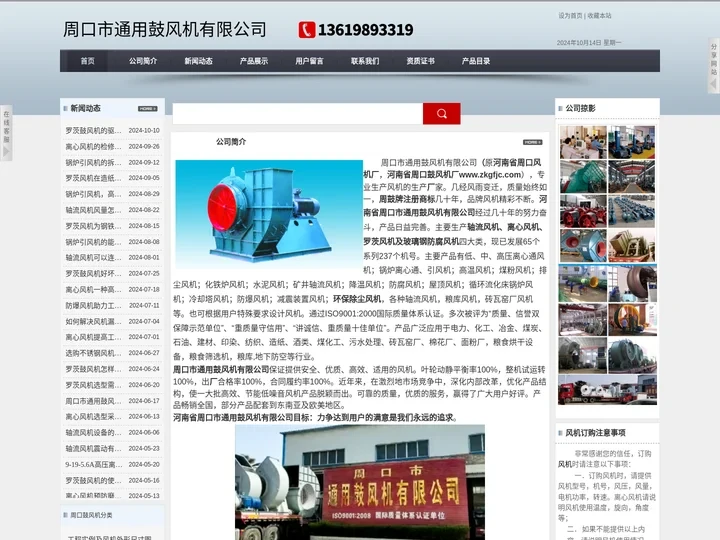
Task: Open news 罗茨鼓风机的使… dated 2024-05-16
Action: pos(93,480)
